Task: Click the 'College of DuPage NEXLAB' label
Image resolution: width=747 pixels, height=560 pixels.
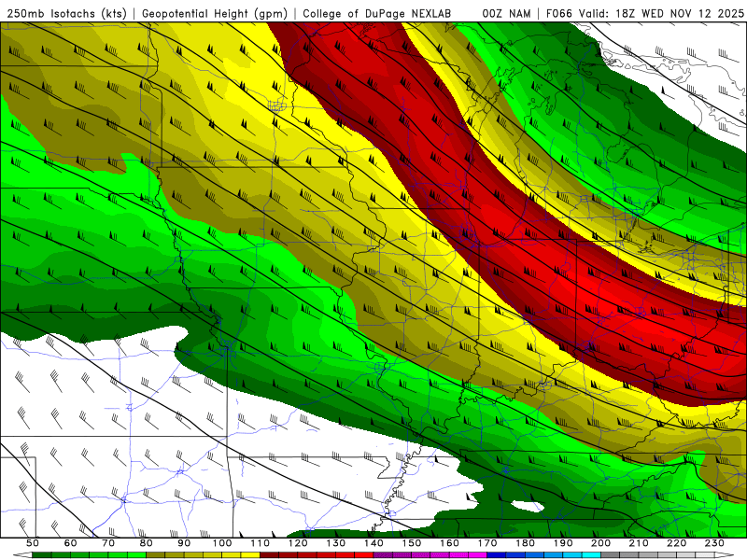Action: click(x=377, y=13)
